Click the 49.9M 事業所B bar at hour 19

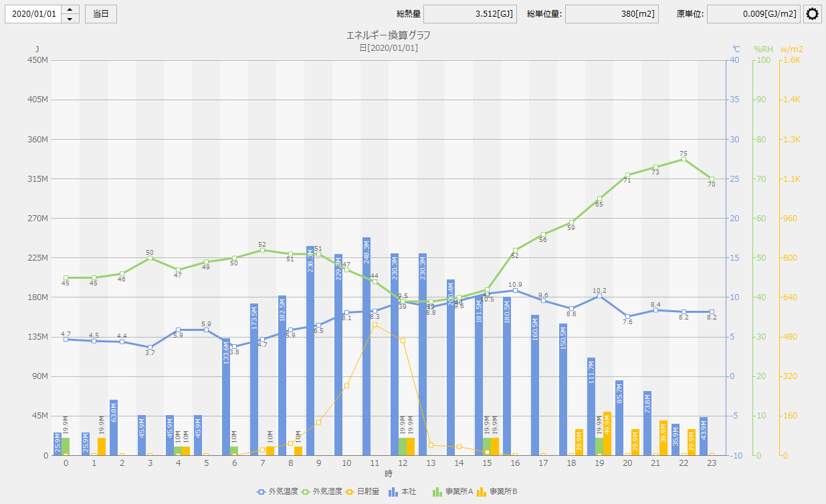[x=607, y=433]
